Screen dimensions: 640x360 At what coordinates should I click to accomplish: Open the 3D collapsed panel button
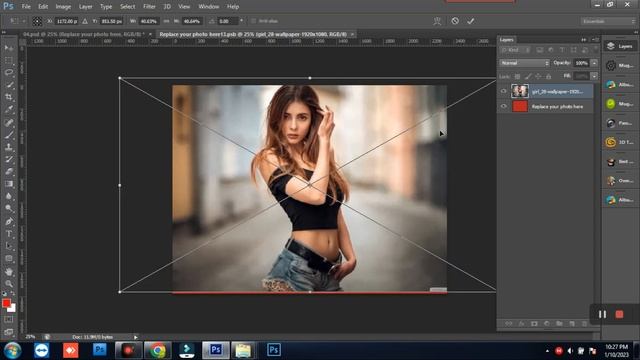click(x=620, y=142)
